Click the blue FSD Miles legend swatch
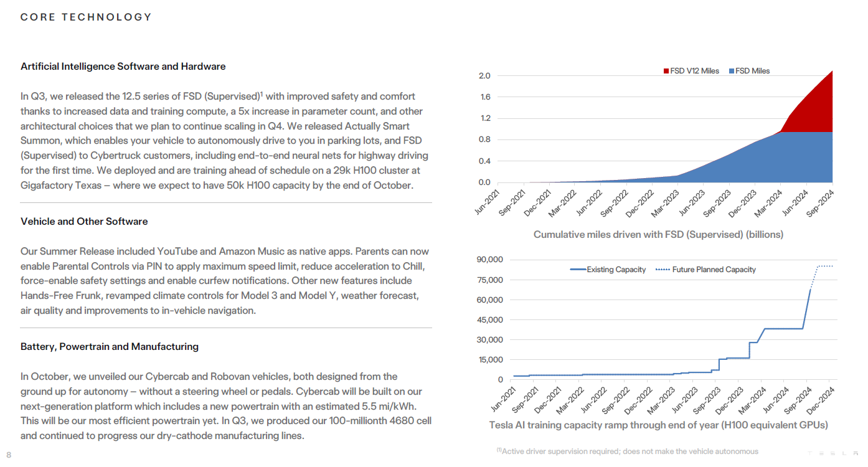Viewport: 868px width, 467px height. [x=731, y=71]
